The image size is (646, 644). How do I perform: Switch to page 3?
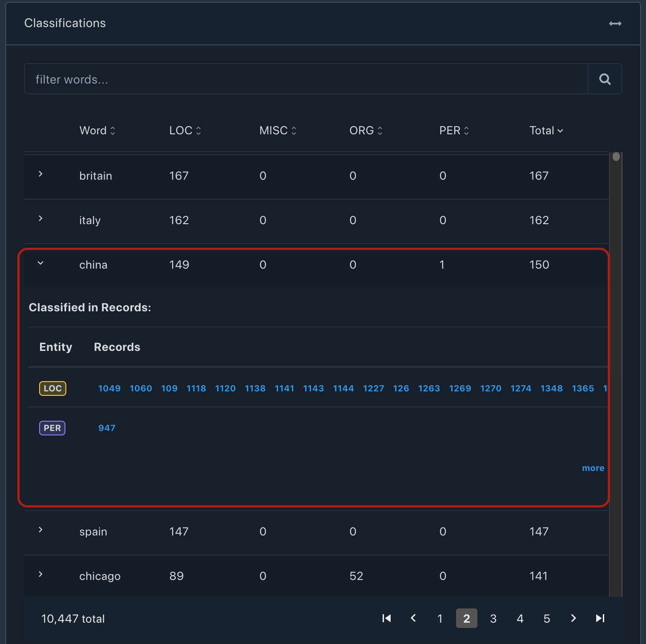(x=493, y=619)
